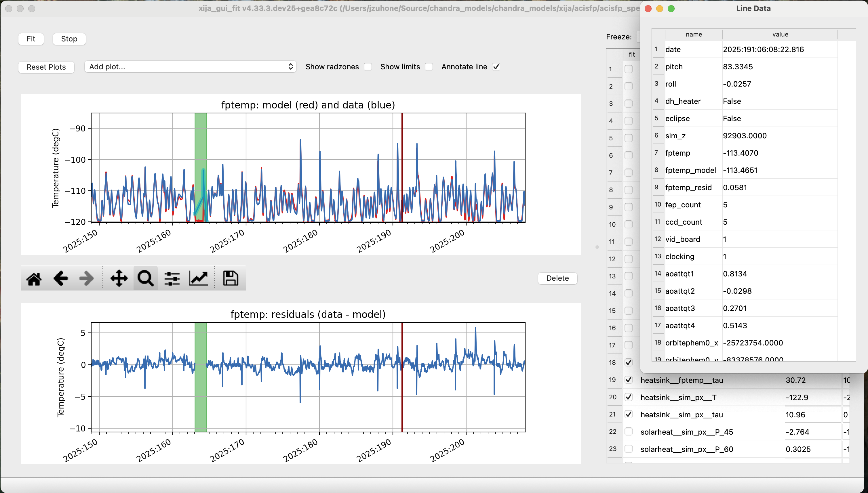The height and width of the screenshot is (493, 868).
Task: Click the Save figure floppy icon
Action: click(230, 279)
